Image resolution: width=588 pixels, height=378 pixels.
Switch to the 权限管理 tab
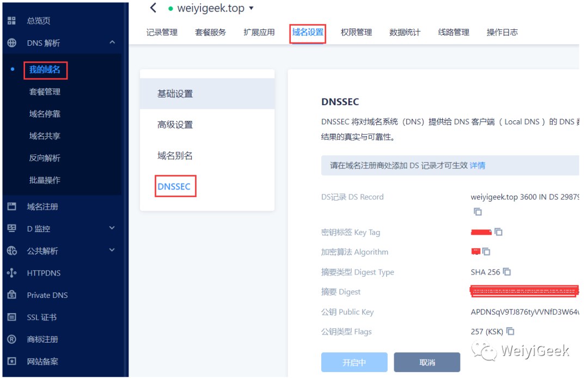[356, 33]
